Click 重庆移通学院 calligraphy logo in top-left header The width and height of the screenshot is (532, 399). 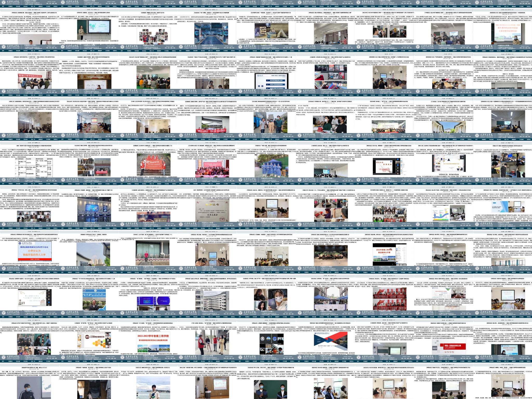coord(12,2)
